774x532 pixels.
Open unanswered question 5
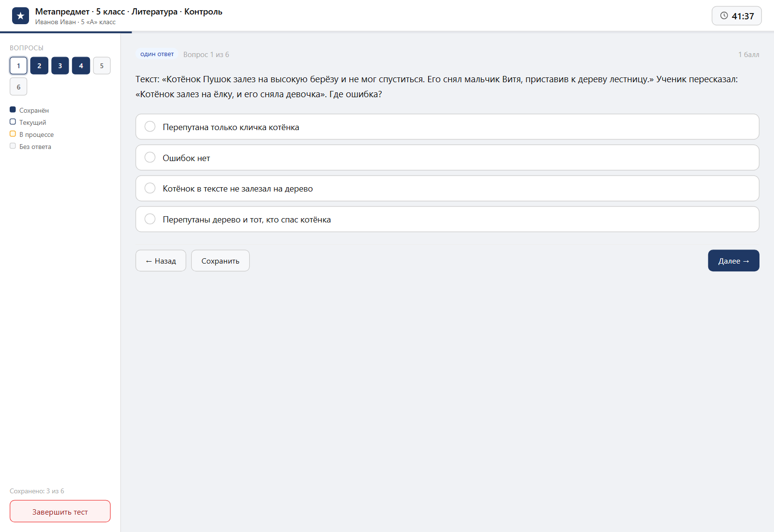pos(102,66)
